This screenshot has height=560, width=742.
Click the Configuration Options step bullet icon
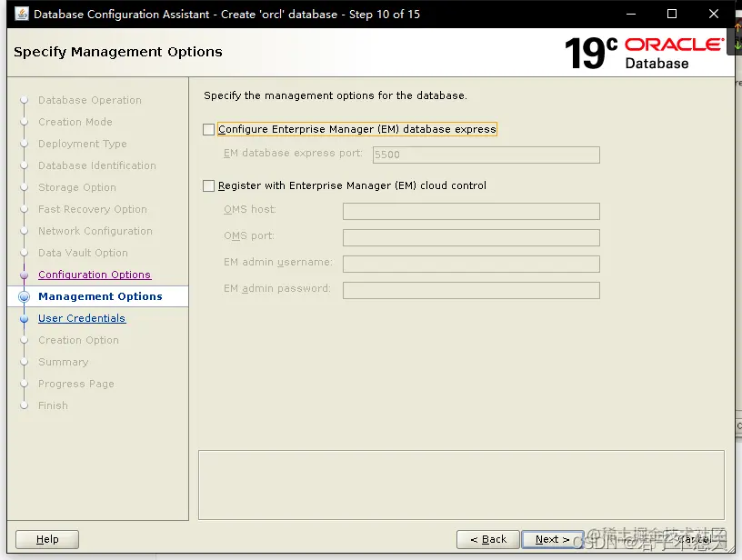point(25,275)
